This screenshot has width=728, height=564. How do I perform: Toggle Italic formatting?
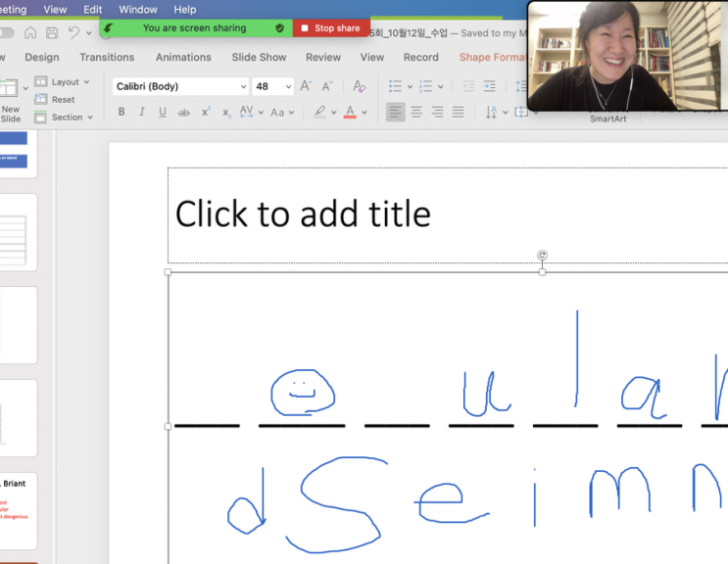[142, 112]
